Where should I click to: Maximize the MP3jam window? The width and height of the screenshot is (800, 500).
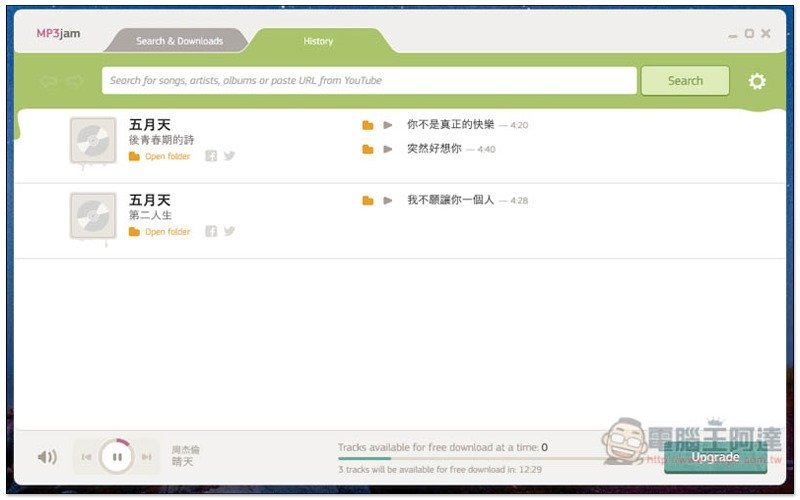[x=749, y=34]
